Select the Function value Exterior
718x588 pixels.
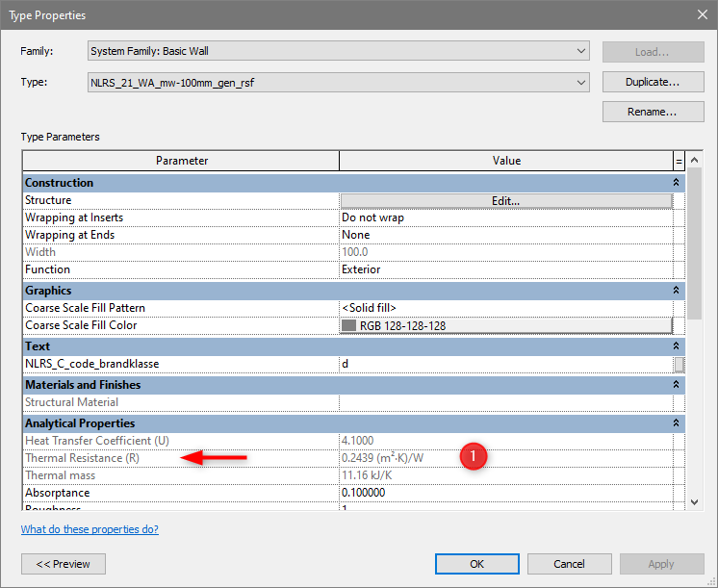pyautogui.click(x=505, y=270)
